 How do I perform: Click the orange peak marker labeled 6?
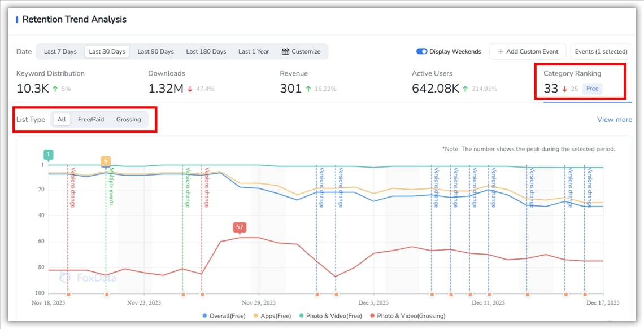coord(106,161)
